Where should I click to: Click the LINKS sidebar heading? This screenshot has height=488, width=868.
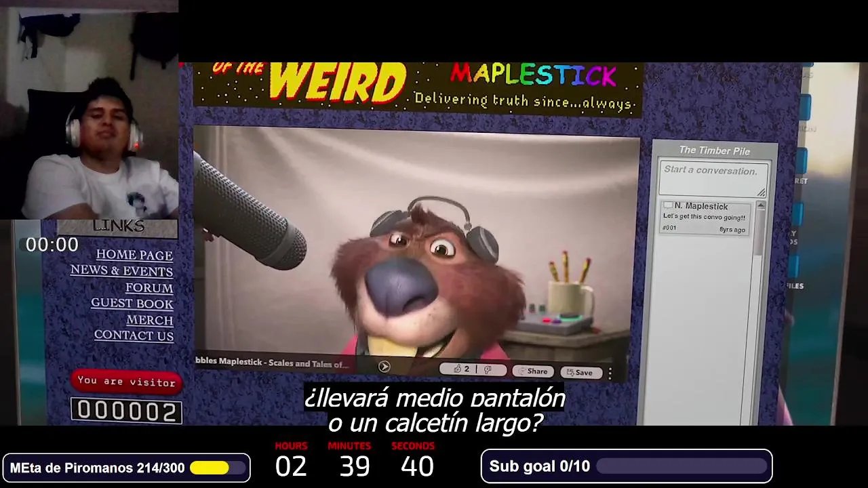tap(119, 226)
